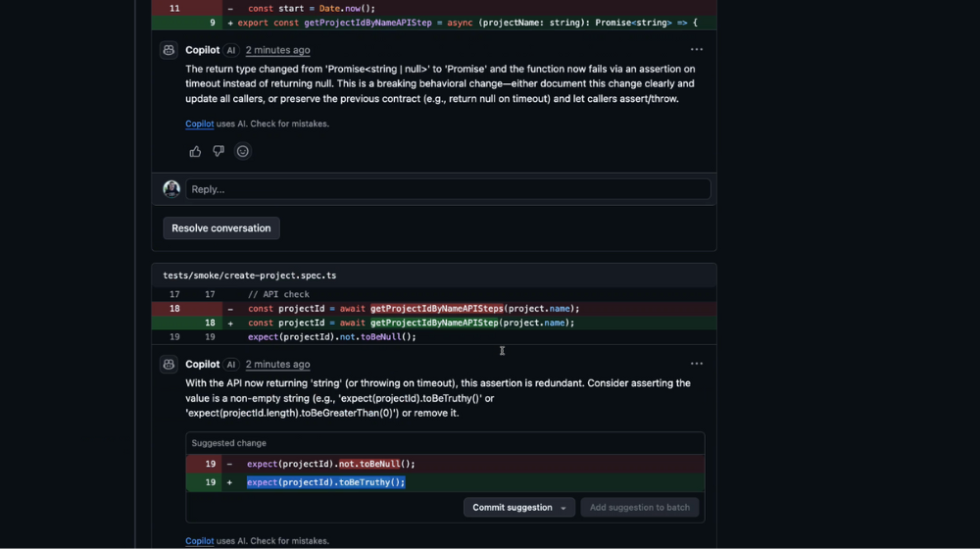
Task: Click old line number 18 in gutter
Action: tap(174, 308)
